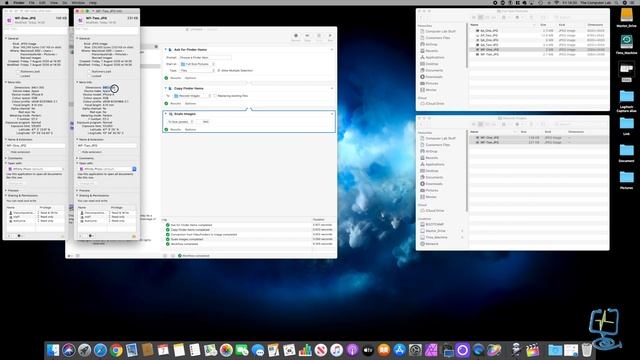
Task: Click Options under Scale Images
Action: coord(191,129)
